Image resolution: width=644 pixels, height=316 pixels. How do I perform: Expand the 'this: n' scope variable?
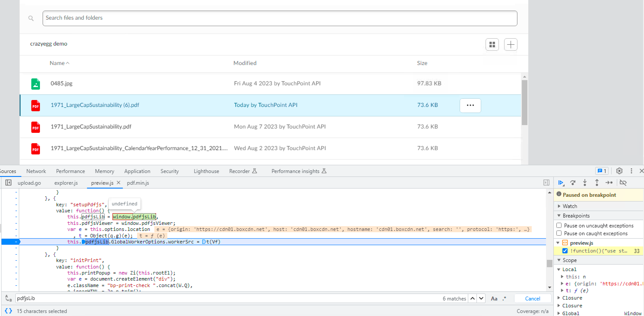pos(562,277)
